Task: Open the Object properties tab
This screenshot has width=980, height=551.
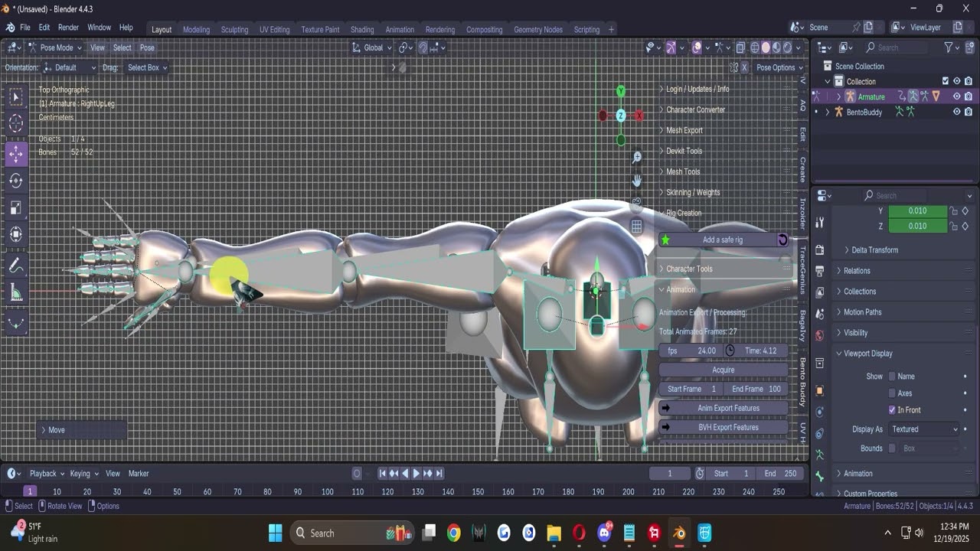Action: tap(819, 390)
